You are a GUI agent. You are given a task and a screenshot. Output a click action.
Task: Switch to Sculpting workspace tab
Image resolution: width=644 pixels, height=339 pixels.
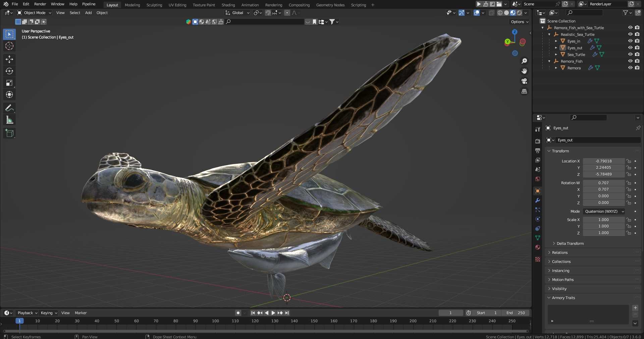154,5
